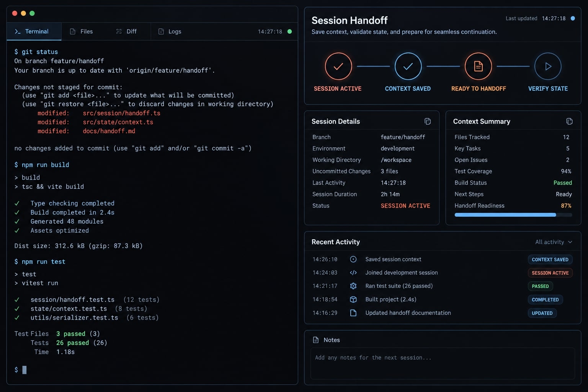This screenshot has width=588, height=392.
Task: Click the Uncommitted Changes value 3 files
Action: (389, 171)
